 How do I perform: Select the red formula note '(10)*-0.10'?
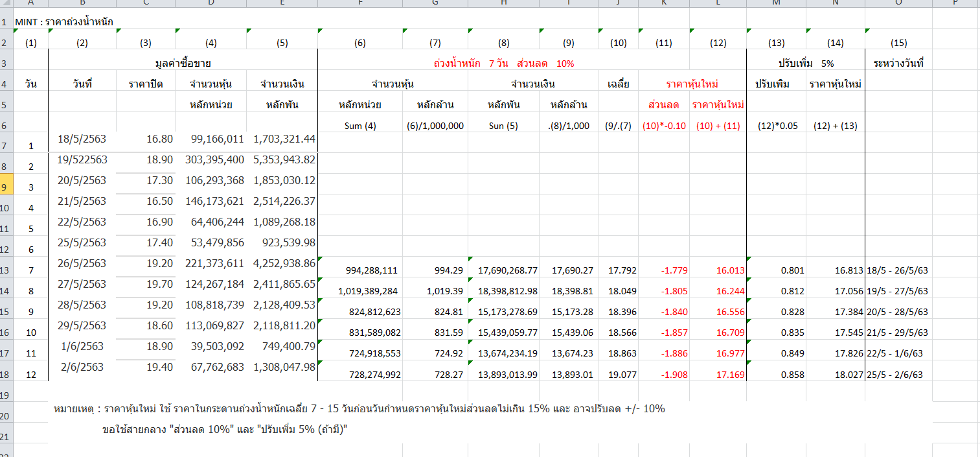pos(664,126)
